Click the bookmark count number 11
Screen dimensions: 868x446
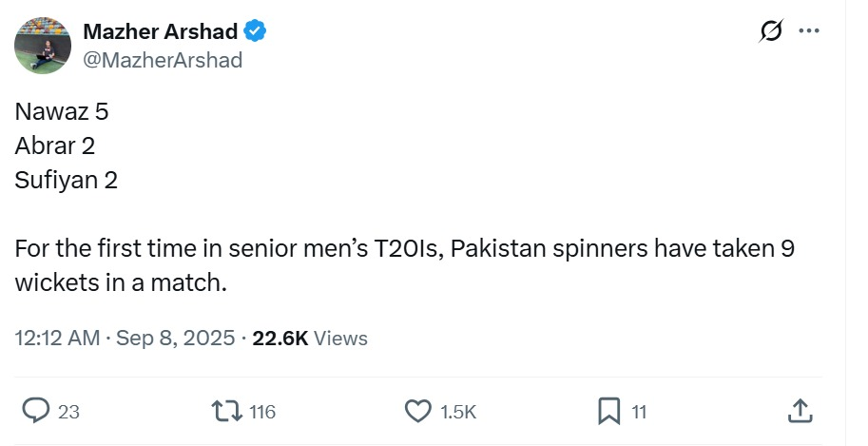(639, 412)
